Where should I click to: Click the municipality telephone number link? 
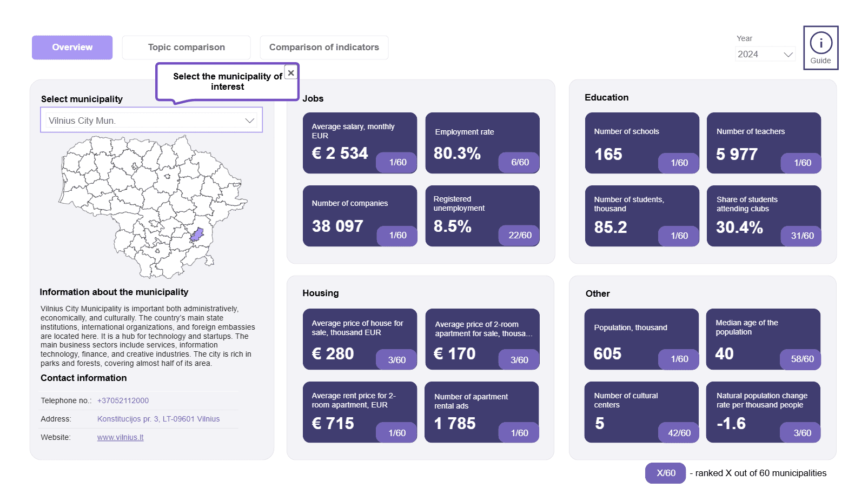pyautogui.click(x=123, y=400)
